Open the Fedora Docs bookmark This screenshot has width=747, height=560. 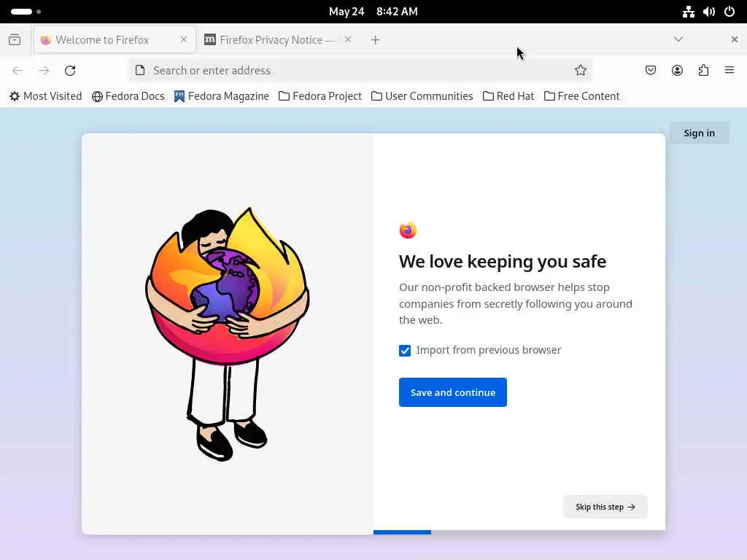(128, 96)
